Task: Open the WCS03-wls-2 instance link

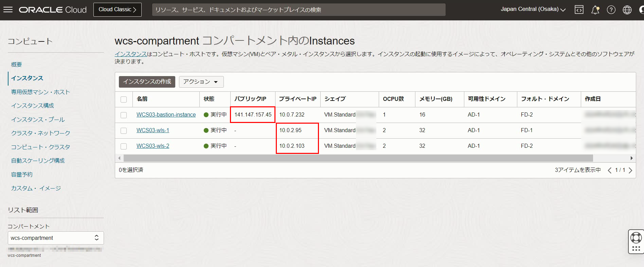Action: click(x=153, y=146)
